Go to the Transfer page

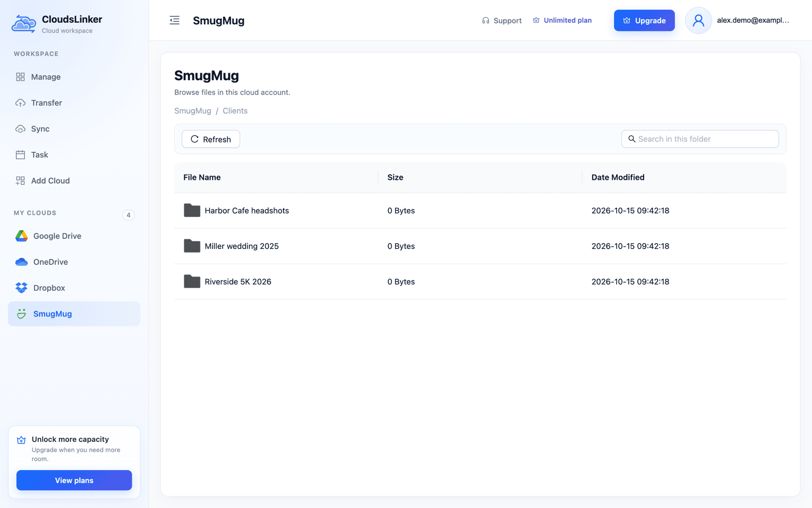[74, 103]
